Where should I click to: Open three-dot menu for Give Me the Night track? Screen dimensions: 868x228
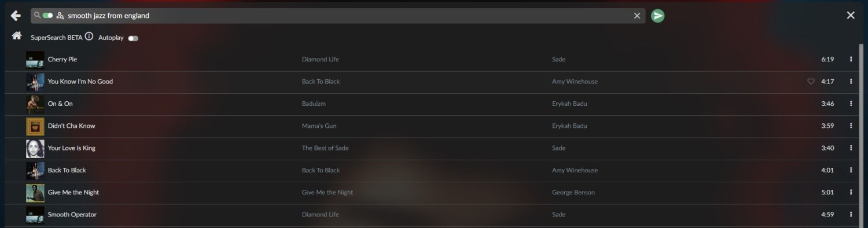[851, 192]
